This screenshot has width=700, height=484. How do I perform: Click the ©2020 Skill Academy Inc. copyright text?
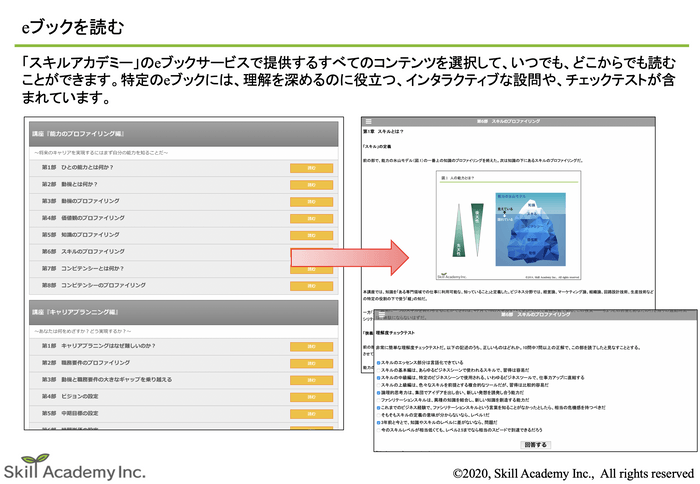tap(573, 473)
